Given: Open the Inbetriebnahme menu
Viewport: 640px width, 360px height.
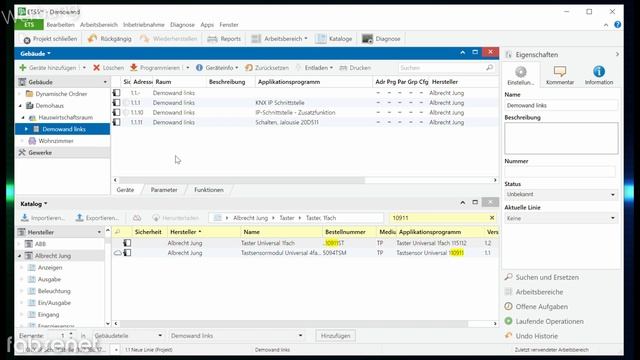Looking at the screenshot, I should pyautogui.click(x=144, y=25).
